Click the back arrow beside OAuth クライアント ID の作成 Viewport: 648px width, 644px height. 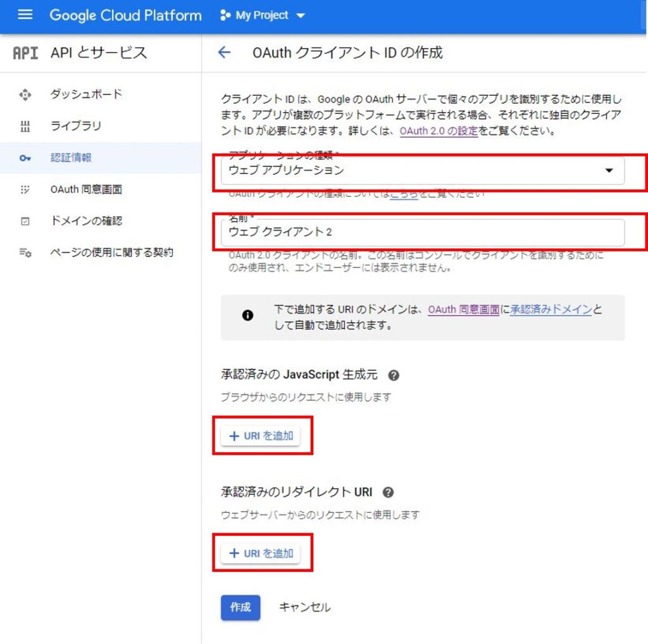click(224, 53)
